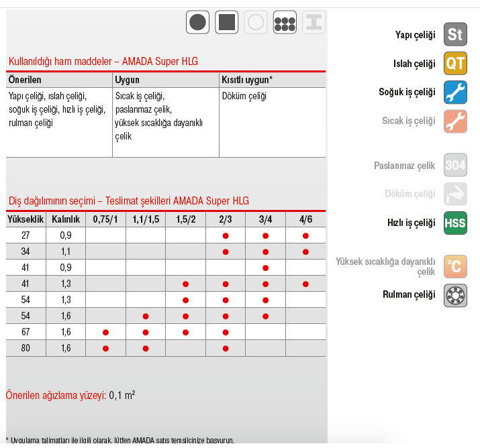Click the '0,75/1' column header
Screen dimensions: 480x448
105,219
